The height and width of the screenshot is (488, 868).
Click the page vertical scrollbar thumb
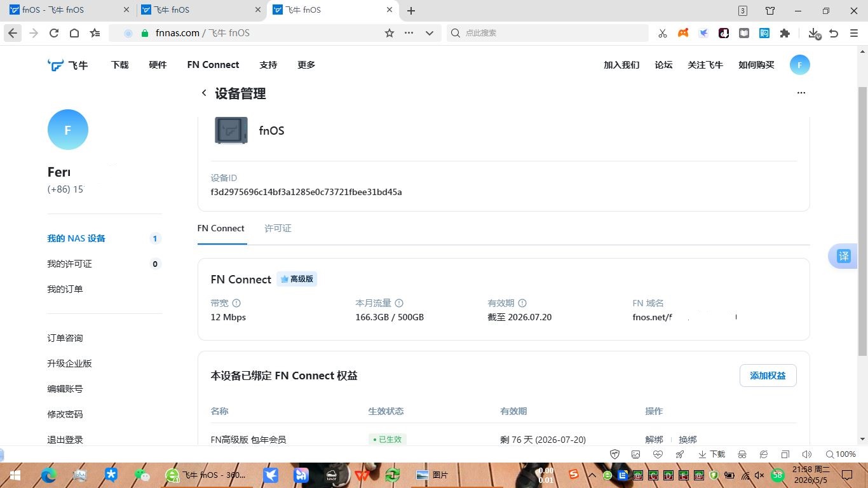point(862,221)
